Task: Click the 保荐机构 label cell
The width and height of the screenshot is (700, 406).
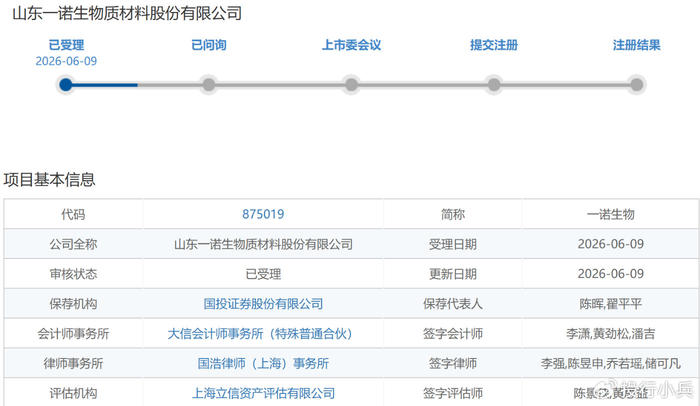Action: [x=73, y=304]
